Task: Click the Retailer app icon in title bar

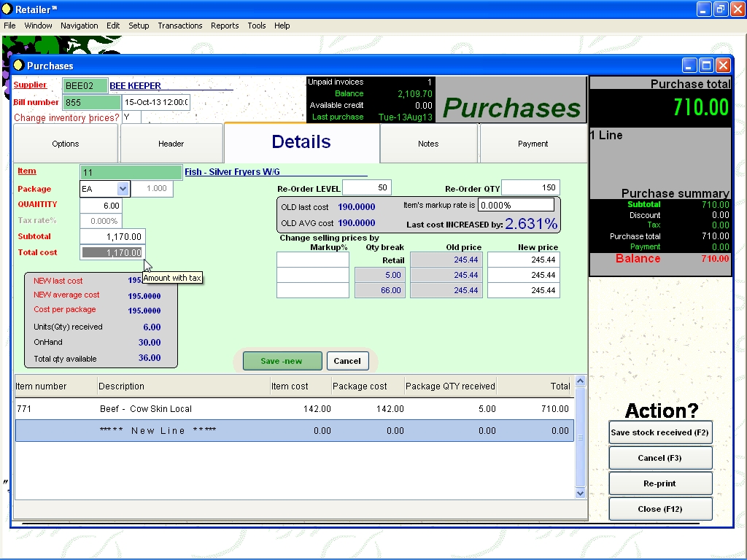Action: point(7,9)
